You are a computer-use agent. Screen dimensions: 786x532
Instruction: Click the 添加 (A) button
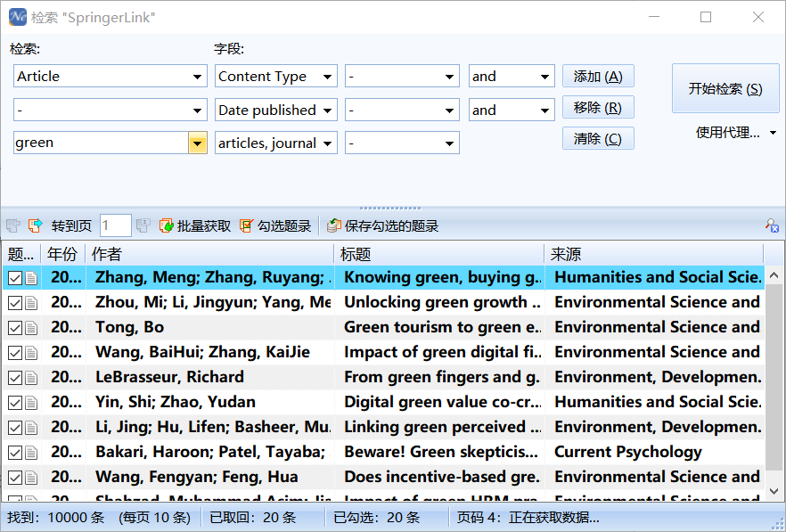pos(598,77)
